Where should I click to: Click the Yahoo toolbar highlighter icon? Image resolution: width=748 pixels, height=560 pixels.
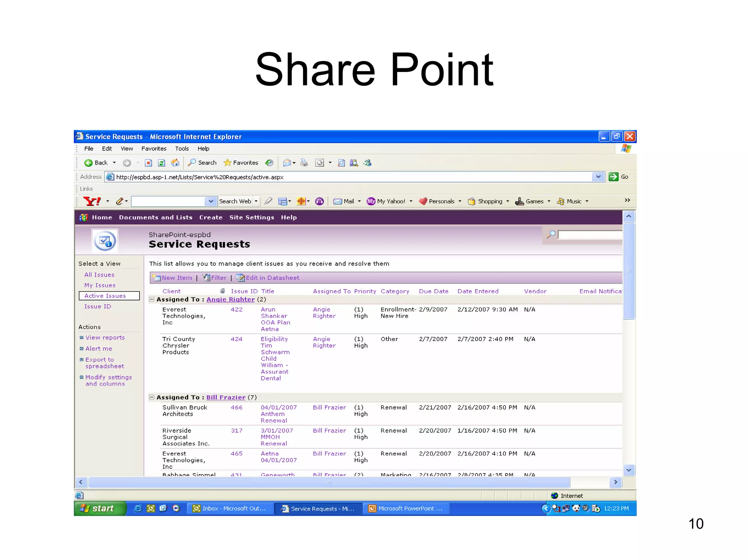(x=268, y=201)
